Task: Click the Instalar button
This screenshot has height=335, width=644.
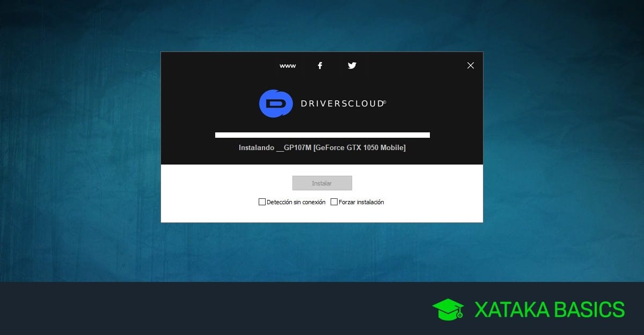Action: (x=322, y=183)
